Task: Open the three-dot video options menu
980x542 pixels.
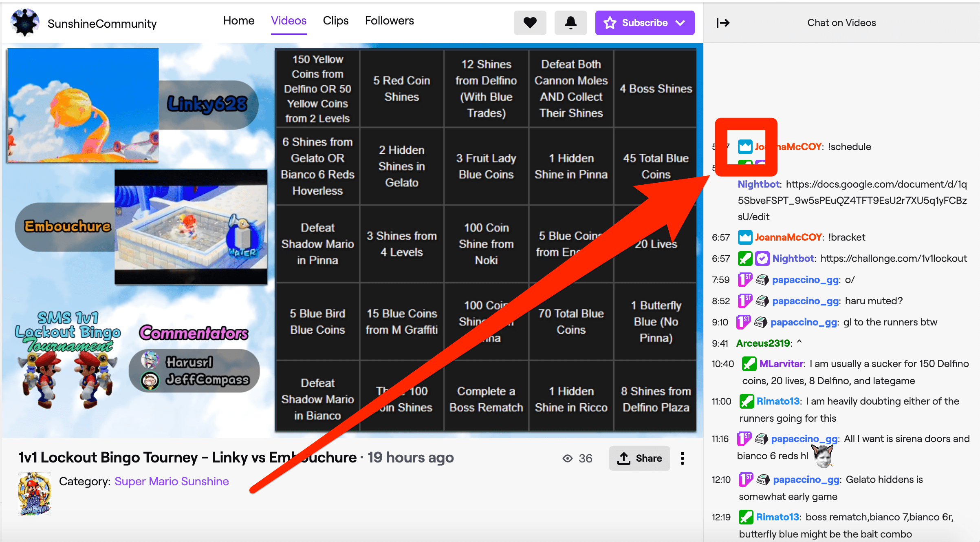Action: click(x=683, y=458)
